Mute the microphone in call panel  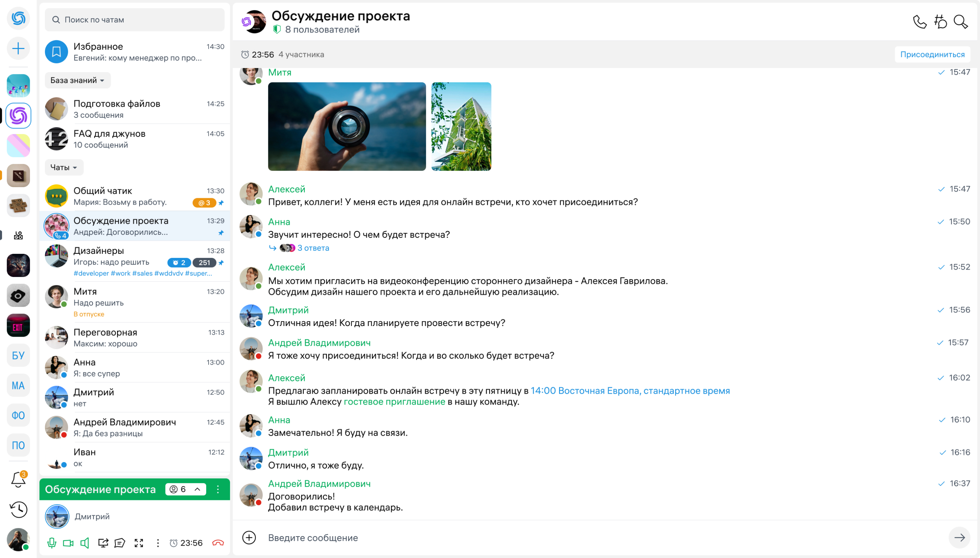(x=51, y=543)
